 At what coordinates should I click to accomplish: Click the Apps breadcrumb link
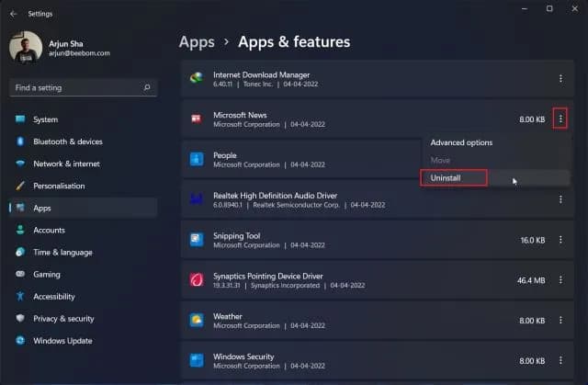pyautogui.click(x=197, y=41)
